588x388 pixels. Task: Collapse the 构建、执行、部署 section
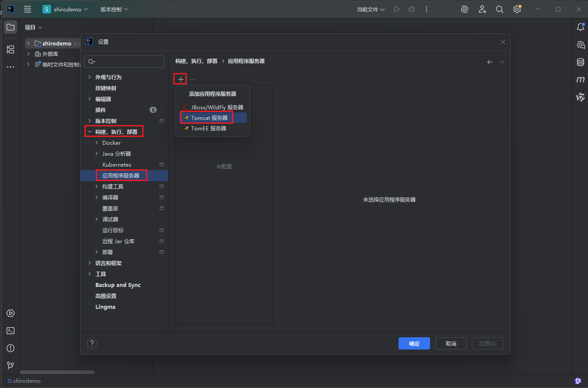point(90,132)
